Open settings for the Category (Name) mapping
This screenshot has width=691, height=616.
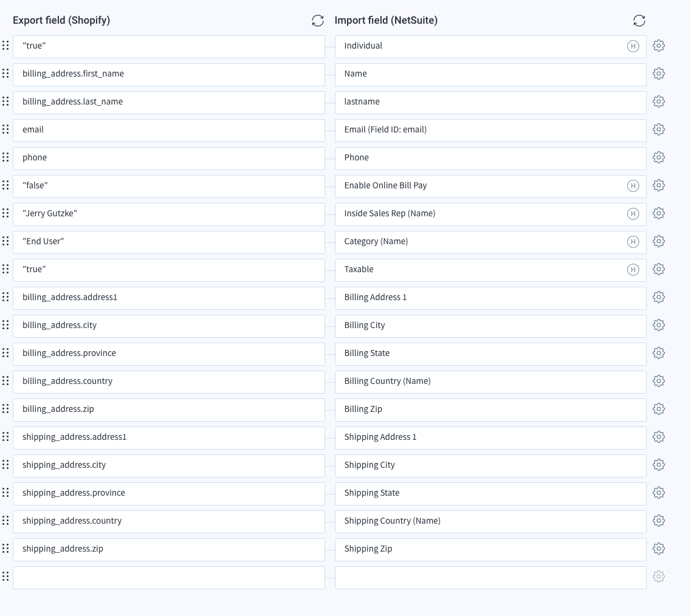coord(659,241)
